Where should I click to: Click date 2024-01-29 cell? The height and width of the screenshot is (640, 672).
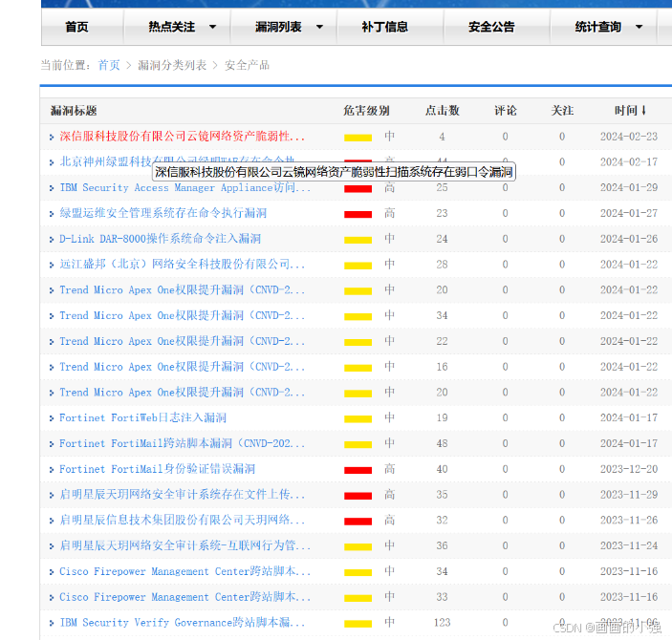tap(629, 187)
